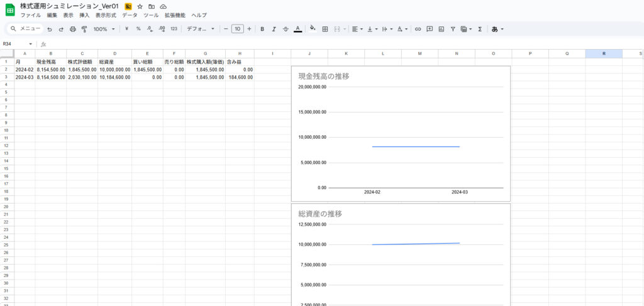
Task: Open the text color picker
Action: (297, 29)
